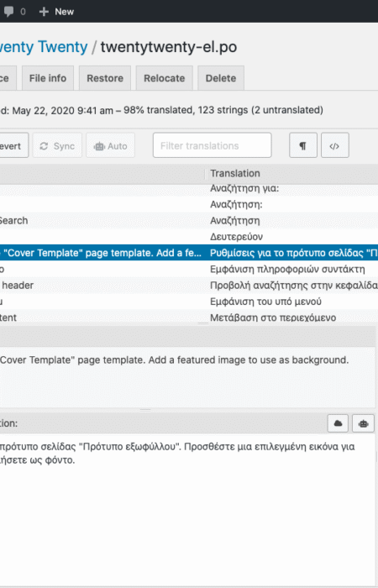Screen dimensions: 378x588
Task: Select the 'Εμφάνιση πληροφοριών συντάκτη' row
Action: 189,269
